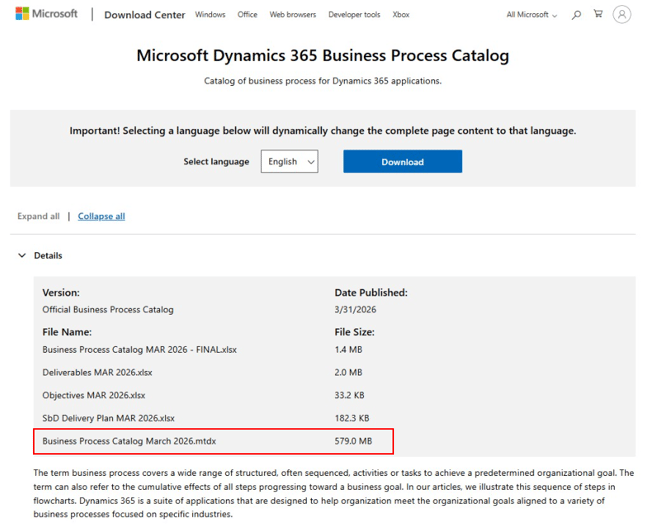Viewport: 650px width, 525px height.
Task: Go to Web browsers in navigation
Action: pos(292,15)
